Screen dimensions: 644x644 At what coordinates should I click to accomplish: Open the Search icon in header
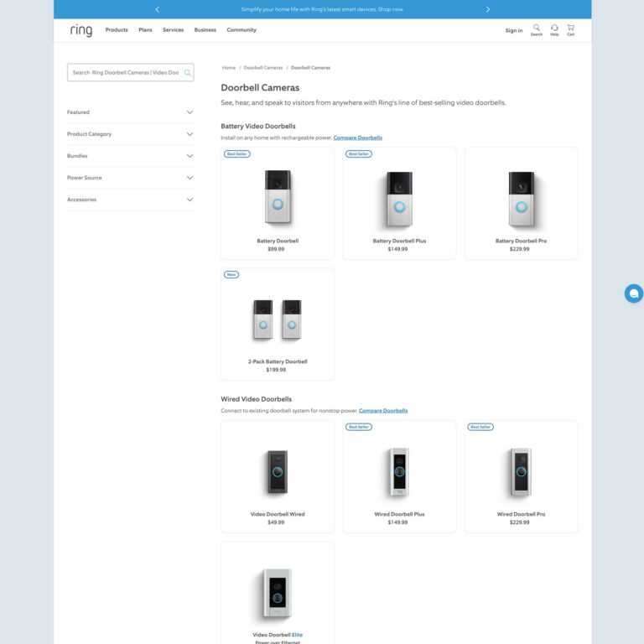coord(537,30)
